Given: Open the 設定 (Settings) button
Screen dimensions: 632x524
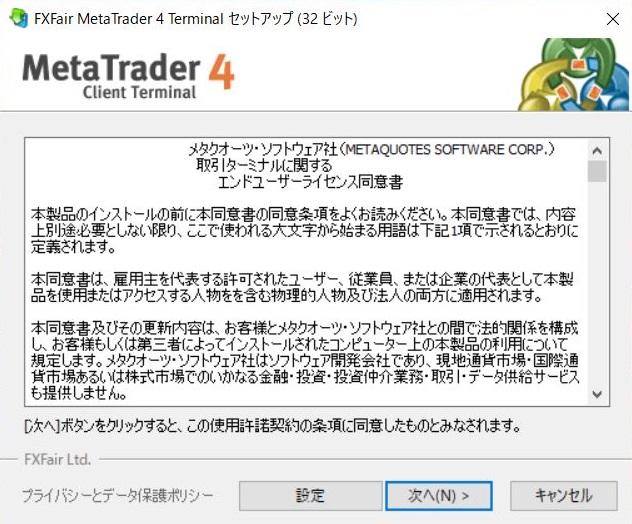Looking at the screenshot, I should [x=310, y=495].
